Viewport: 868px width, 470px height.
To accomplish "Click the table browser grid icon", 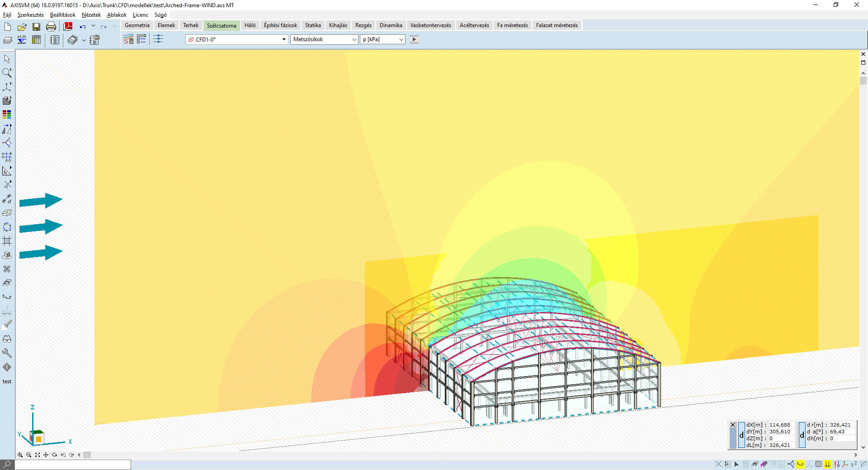I will (x=36, y=40).
